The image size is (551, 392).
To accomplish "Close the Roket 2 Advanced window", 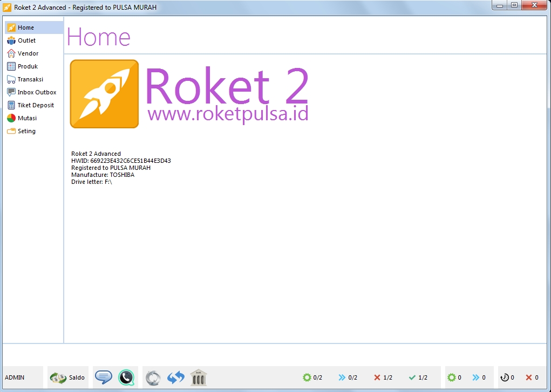I will [x=534, y=5].
